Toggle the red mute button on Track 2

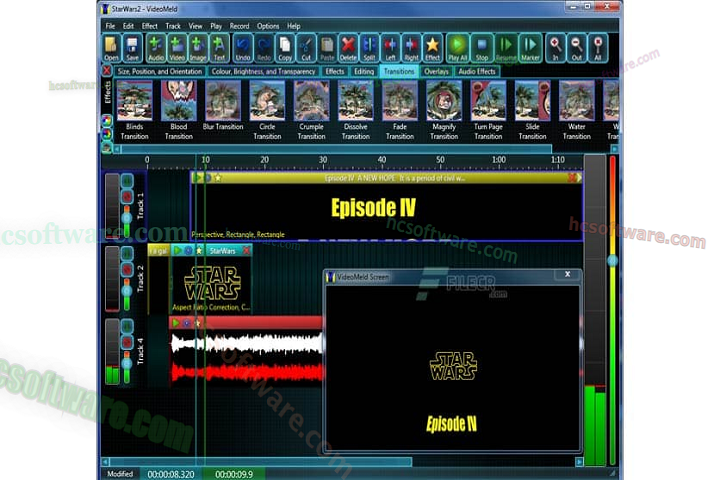click(127, 269)
